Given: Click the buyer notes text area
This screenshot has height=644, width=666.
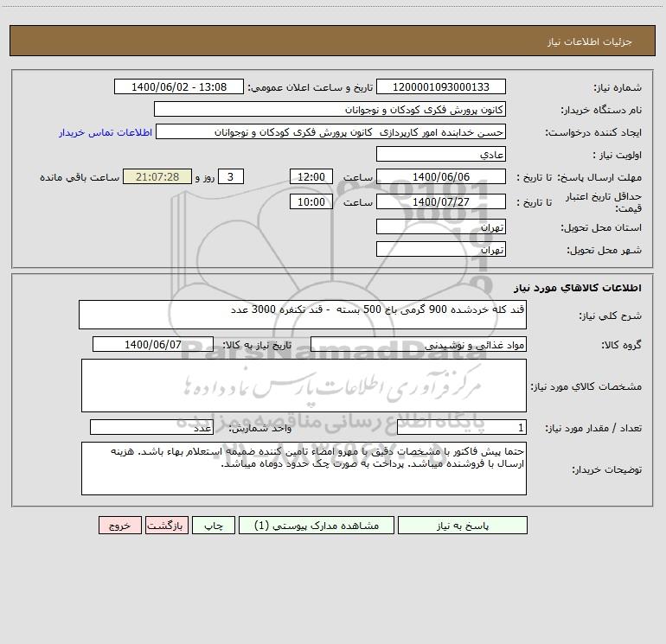Looking at the screenshot, I should [304, 469].
